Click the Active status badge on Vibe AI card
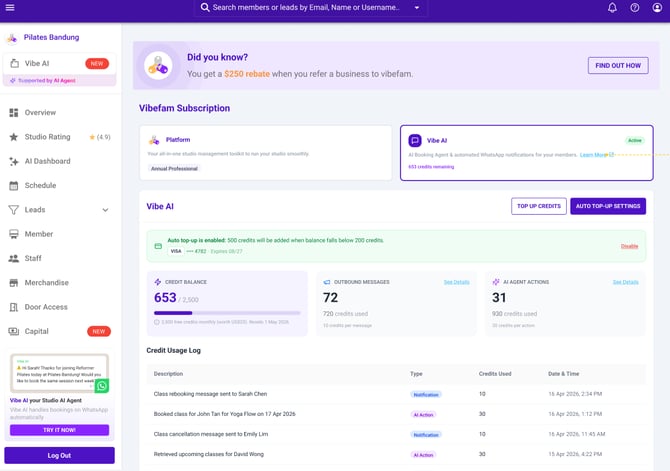The width and height of the screenshot is (670, 471). pos(635,140)
